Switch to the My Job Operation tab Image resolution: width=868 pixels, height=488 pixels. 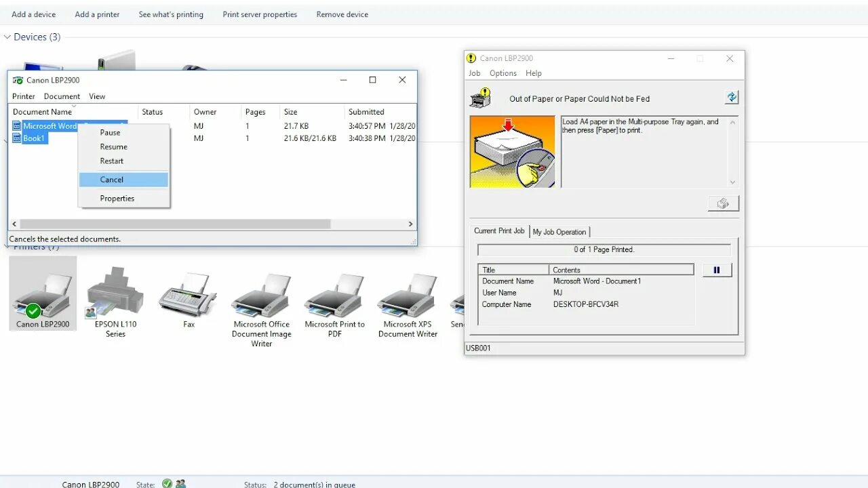[559, 232]
